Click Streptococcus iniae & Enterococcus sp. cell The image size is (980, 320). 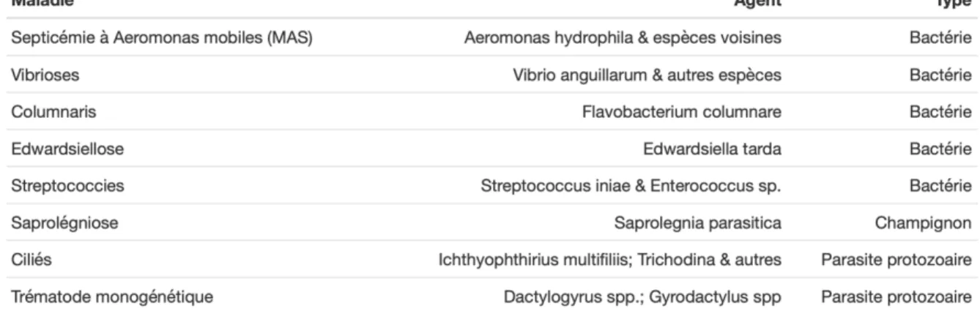tap(631, 187)
